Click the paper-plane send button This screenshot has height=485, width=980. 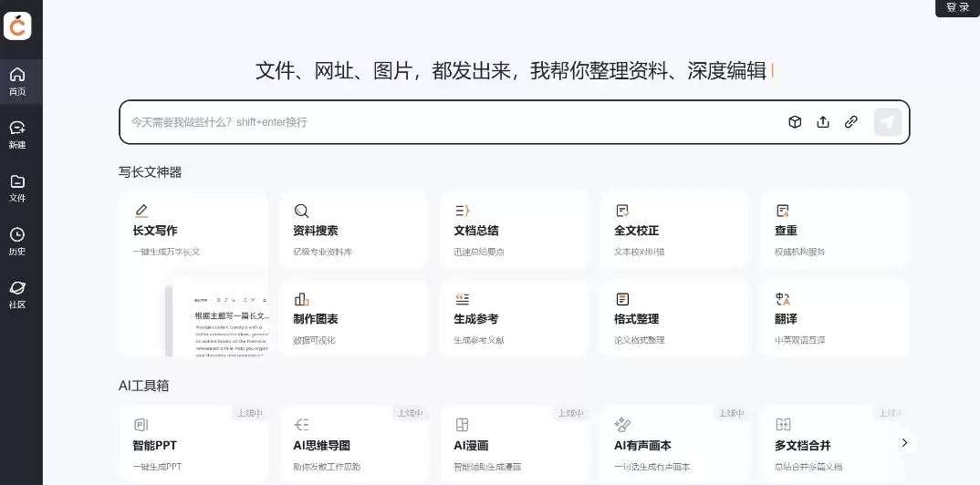point(888,122)
